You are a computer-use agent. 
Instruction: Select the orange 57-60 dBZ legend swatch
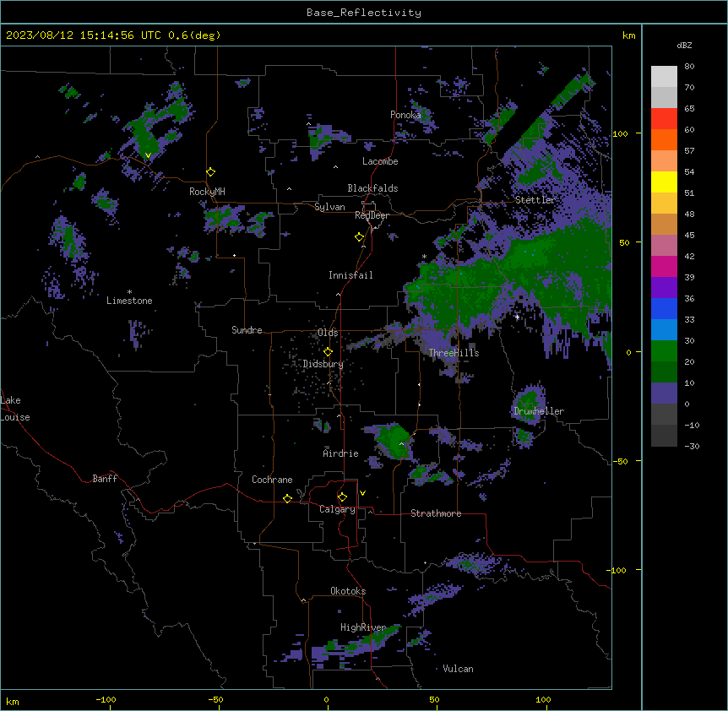664,139
